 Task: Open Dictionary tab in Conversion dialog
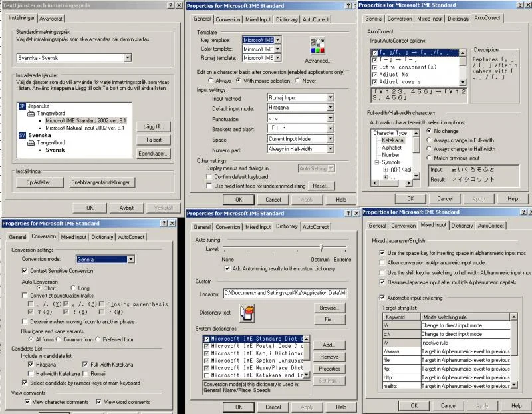click(102, 237)
